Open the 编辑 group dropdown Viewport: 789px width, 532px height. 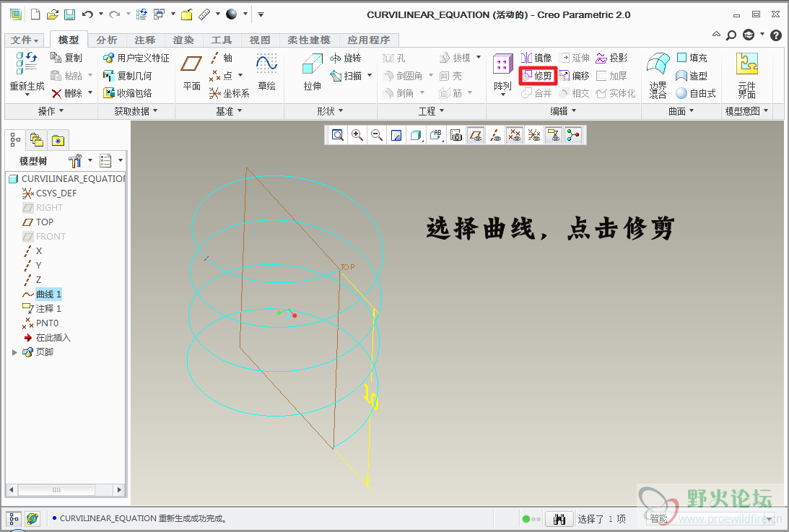coord(563,111)
